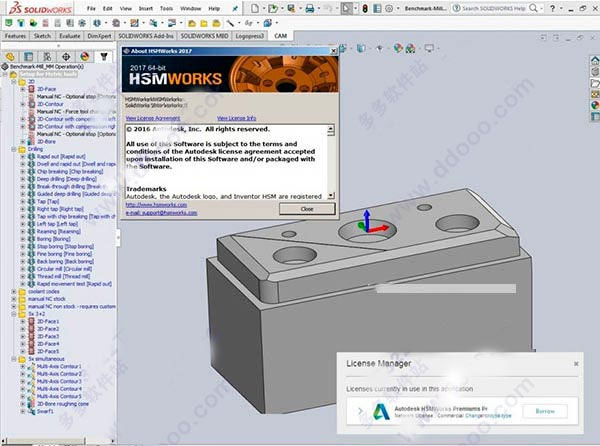600x446 pixels.
Task: Click the Rebuild traffic light icon
Action: point(365,8)
